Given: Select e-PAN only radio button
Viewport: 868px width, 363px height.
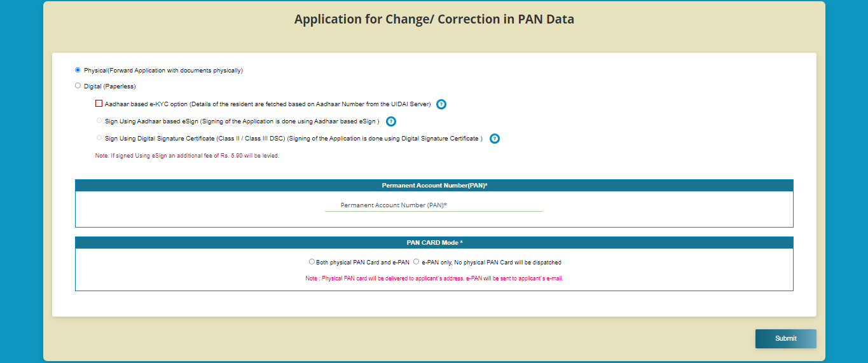Looking at the screenshot, I should (x=416, y=261).
